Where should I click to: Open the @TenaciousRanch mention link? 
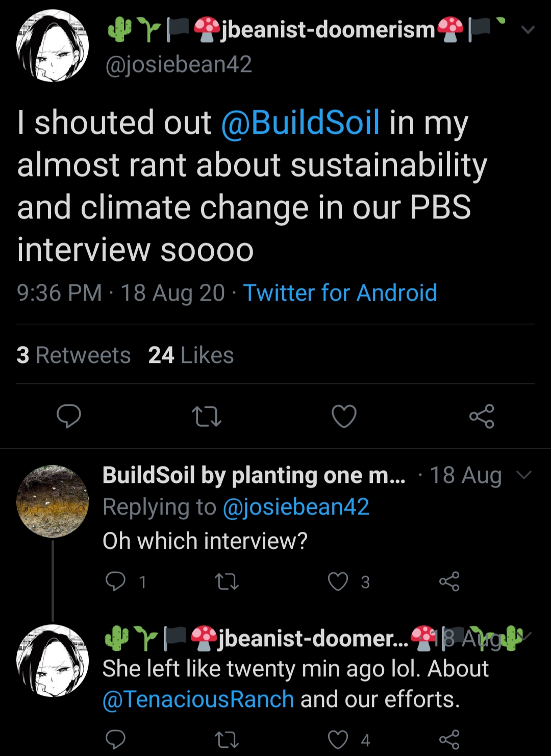[x=198, y=699]
